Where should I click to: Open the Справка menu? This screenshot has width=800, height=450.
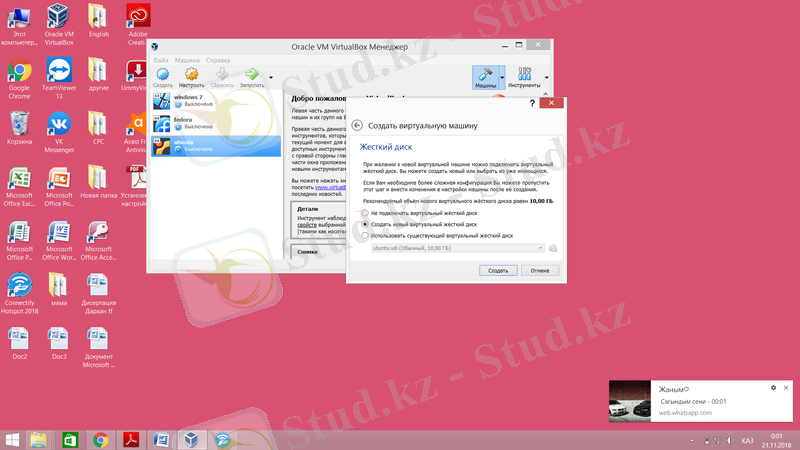pyautogui.click(x=218, y=60)
